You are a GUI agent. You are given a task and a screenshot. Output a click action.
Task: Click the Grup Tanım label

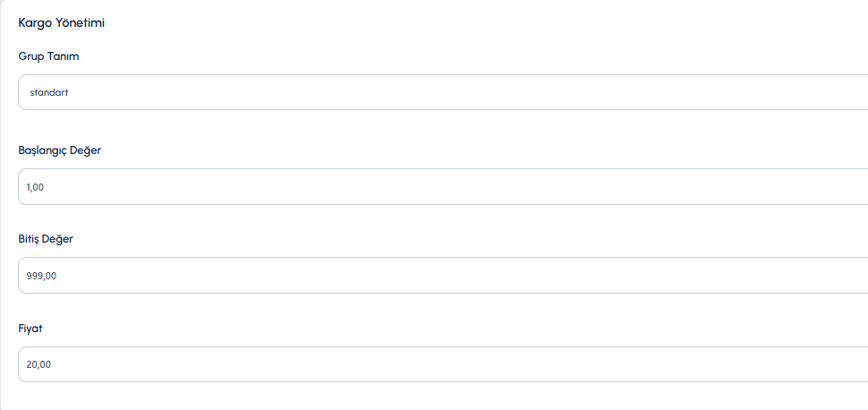coord(48,56)
